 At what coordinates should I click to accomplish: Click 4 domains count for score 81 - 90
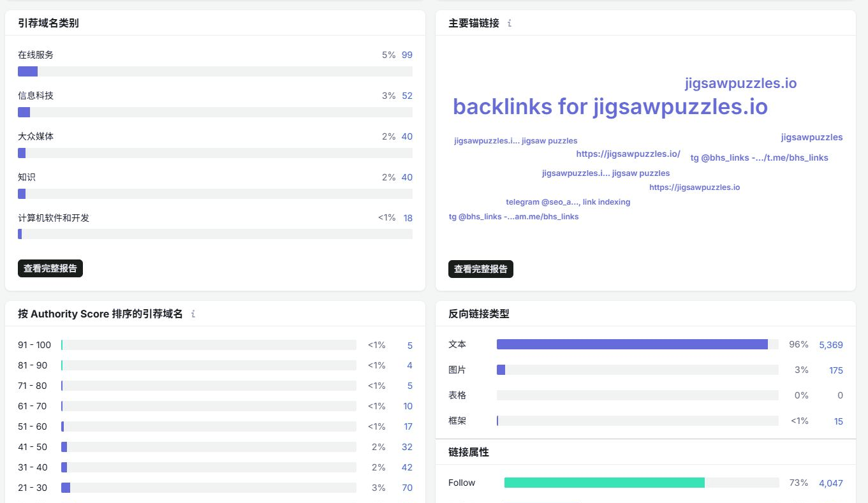point(410,365)
